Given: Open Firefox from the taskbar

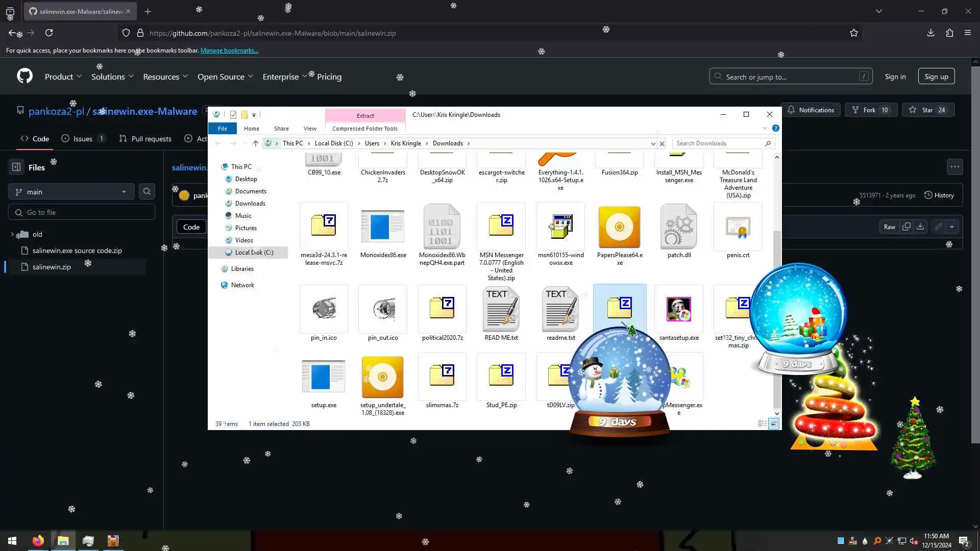Looking at the screenshot, I should (38, 541).
